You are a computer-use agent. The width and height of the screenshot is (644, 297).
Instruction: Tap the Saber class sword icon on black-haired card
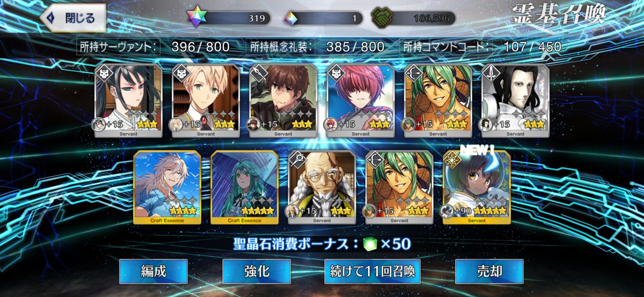click(491, 73)
